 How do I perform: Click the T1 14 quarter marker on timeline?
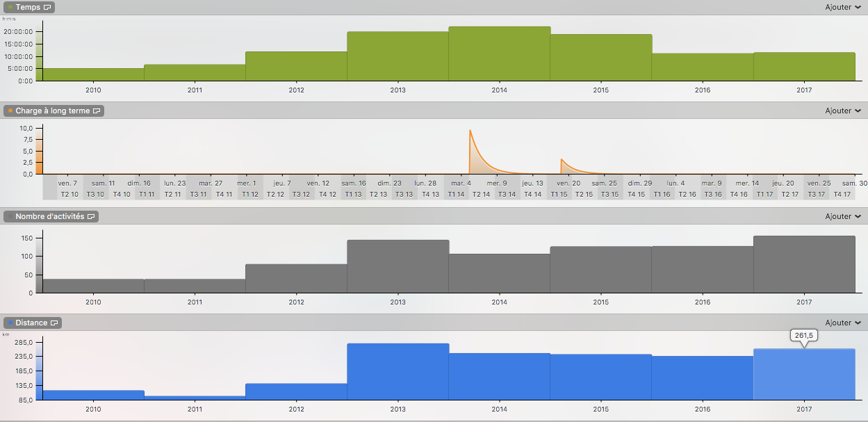pyautogui.click(x=455, y=195)
